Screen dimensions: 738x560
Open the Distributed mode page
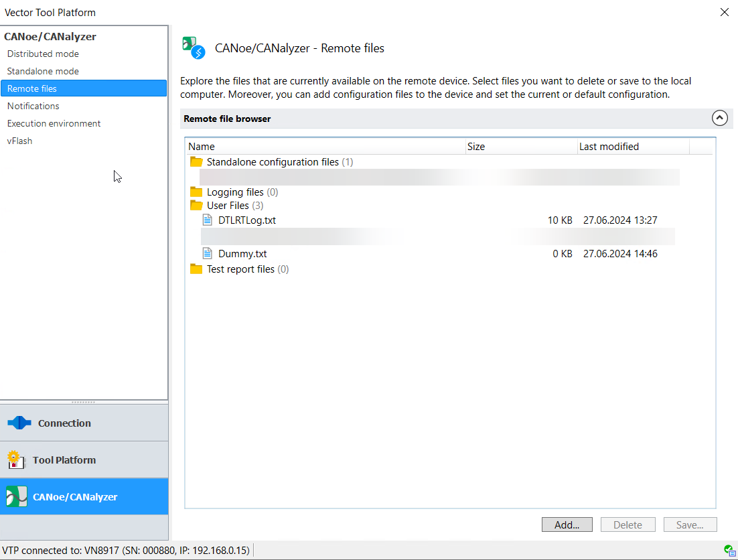pyautogui.click(x=43, y=54)
